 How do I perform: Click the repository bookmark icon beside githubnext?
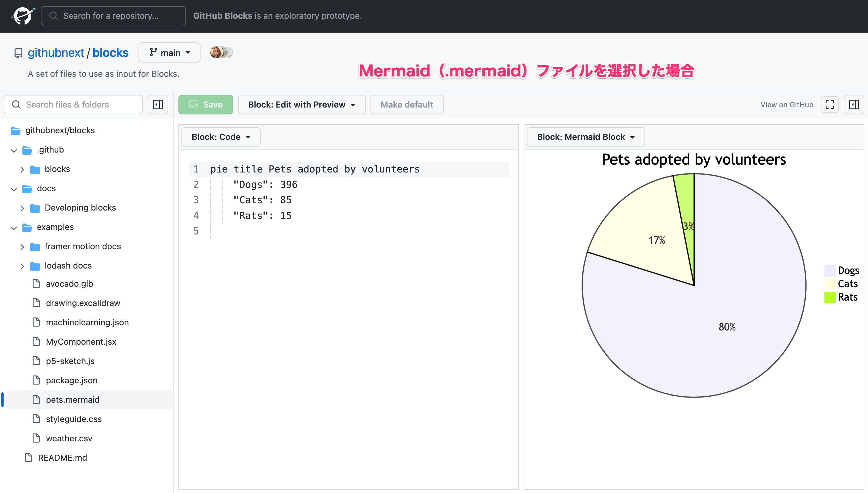(18, 53)
